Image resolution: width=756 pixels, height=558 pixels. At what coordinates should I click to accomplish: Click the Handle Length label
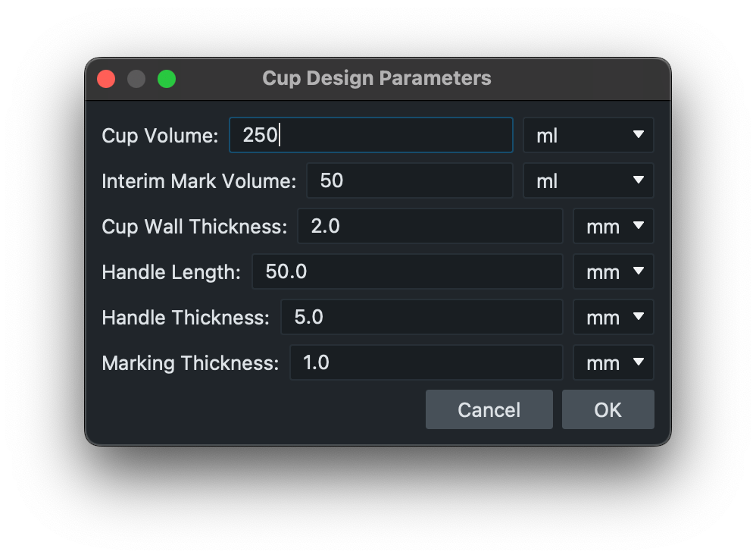coord(172,271)
